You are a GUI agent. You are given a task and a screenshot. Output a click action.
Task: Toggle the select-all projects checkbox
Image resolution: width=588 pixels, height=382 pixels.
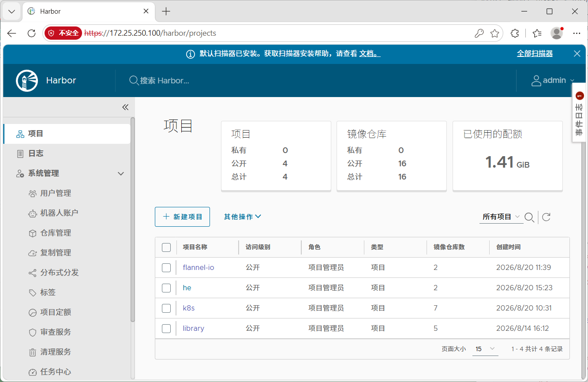pyautogui.click(x=166, y=247)
